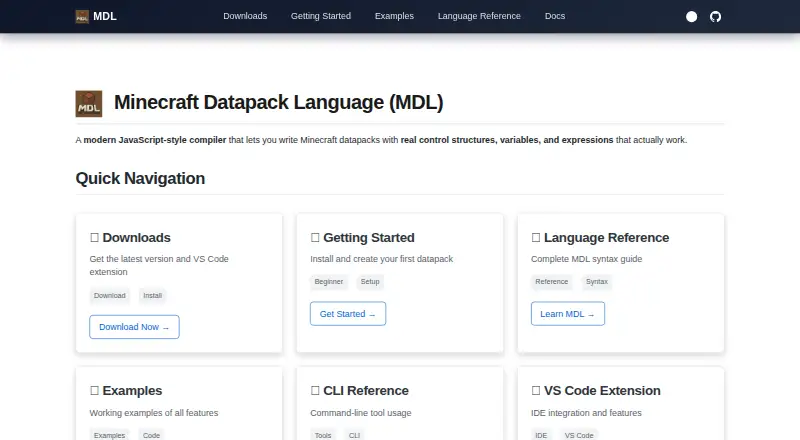
Task: Open Downloads in the top navigation
Action: (x=245, y=16)
